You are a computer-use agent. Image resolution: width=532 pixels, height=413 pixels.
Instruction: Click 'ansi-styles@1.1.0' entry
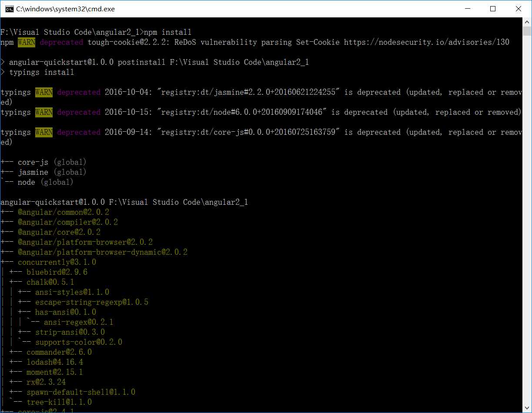click(72, 292)
